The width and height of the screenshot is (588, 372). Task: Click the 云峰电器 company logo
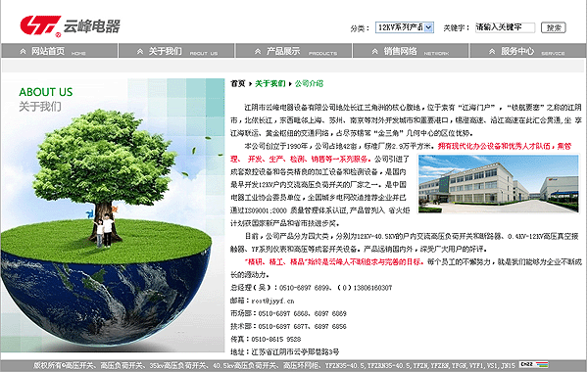click(70, 26)
